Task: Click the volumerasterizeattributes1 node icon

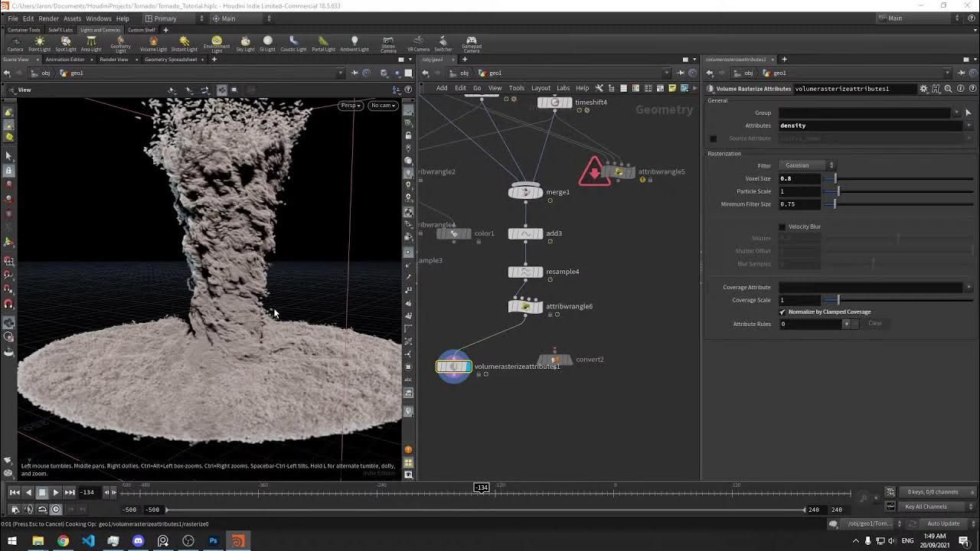Action: (x=454, y=367)
